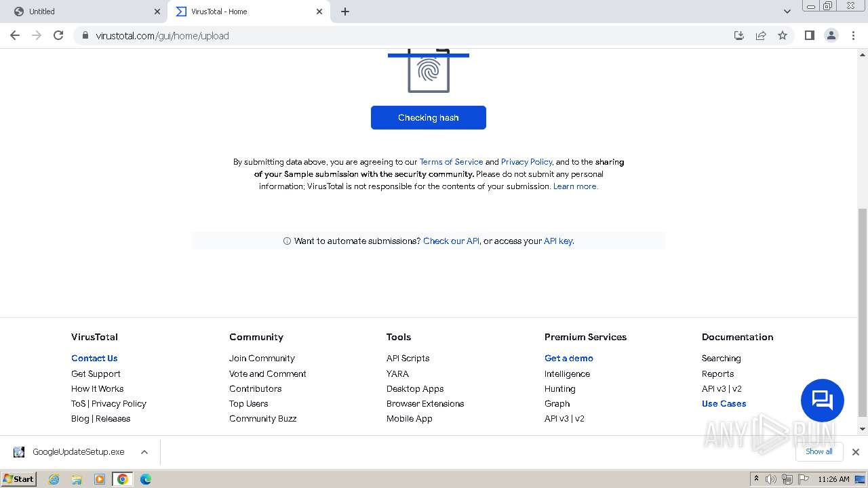Click the volume icon in system tray
The height and width of the screenshot is (488, 868).
pyautogui.click(x=771, y=479)
